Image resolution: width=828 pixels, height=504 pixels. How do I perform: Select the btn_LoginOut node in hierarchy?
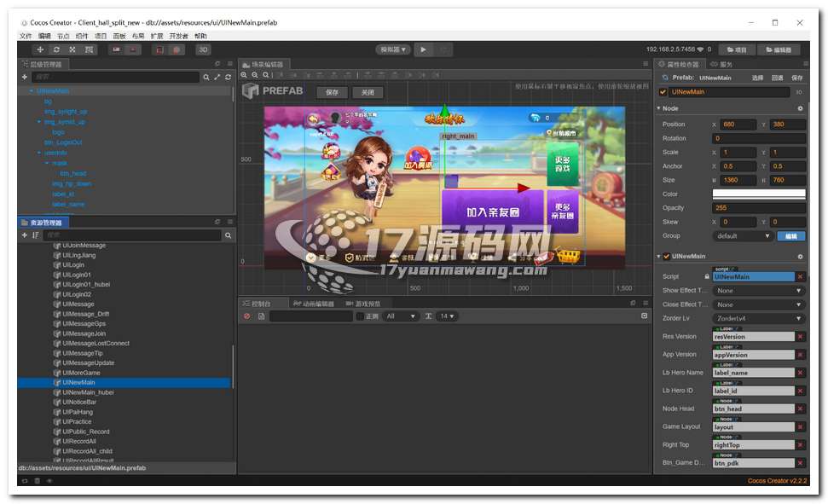[63, 142]
